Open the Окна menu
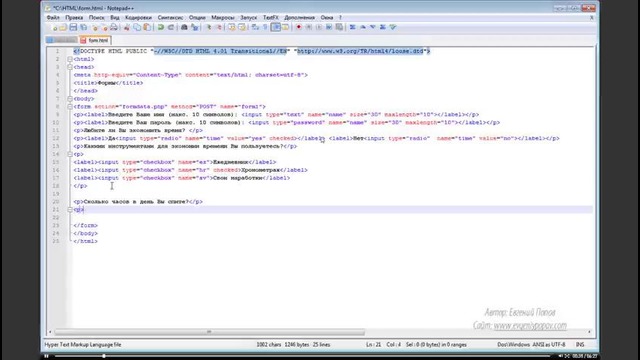This screenshot has height=360, width=640. (327, 18)
